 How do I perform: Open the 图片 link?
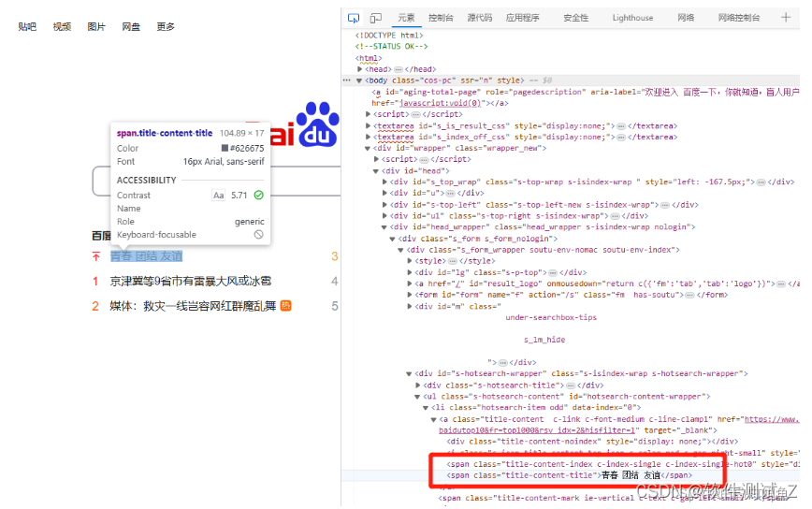tap(96, 26)
